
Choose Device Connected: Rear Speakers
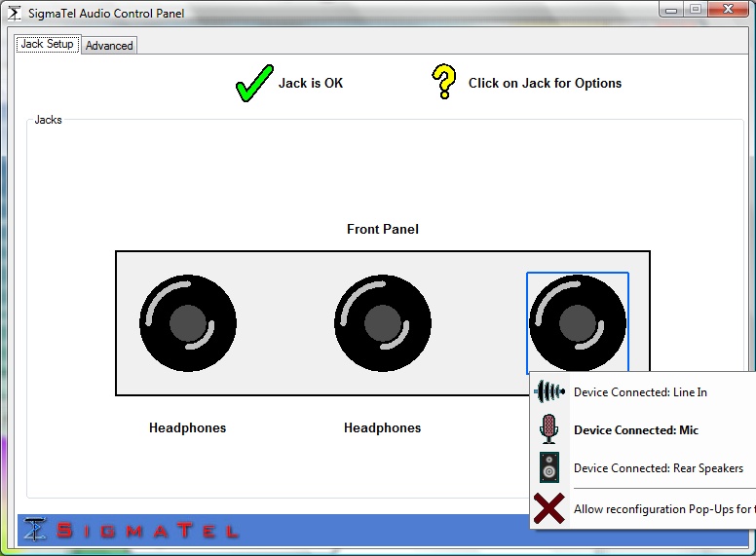643,467
